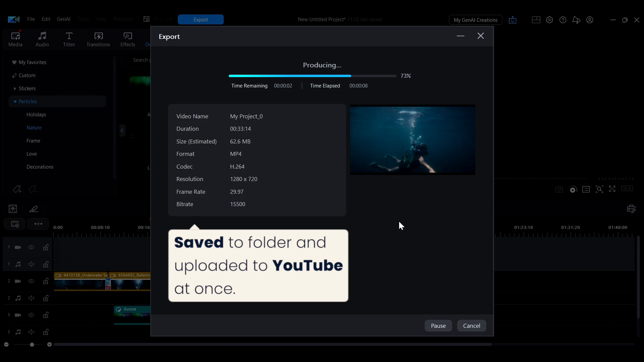Close the Export dialog
The width and height of the screenshot is (644, 362).
[481, 36]
